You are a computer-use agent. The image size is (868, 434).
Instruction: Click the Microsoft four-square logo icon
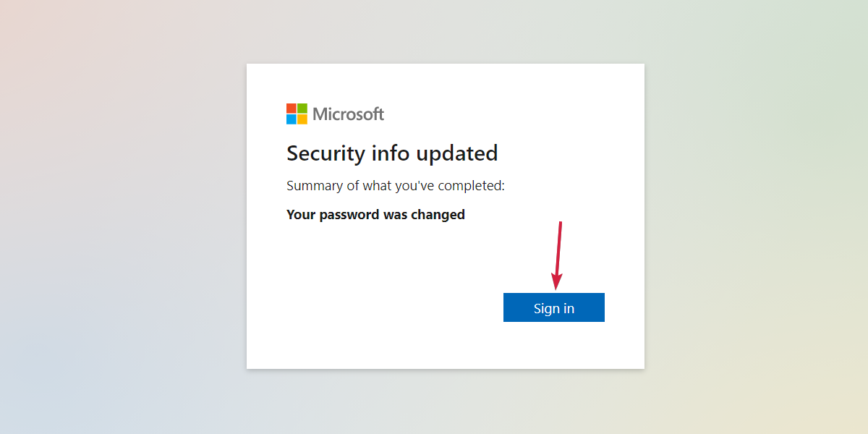point(297,114)
